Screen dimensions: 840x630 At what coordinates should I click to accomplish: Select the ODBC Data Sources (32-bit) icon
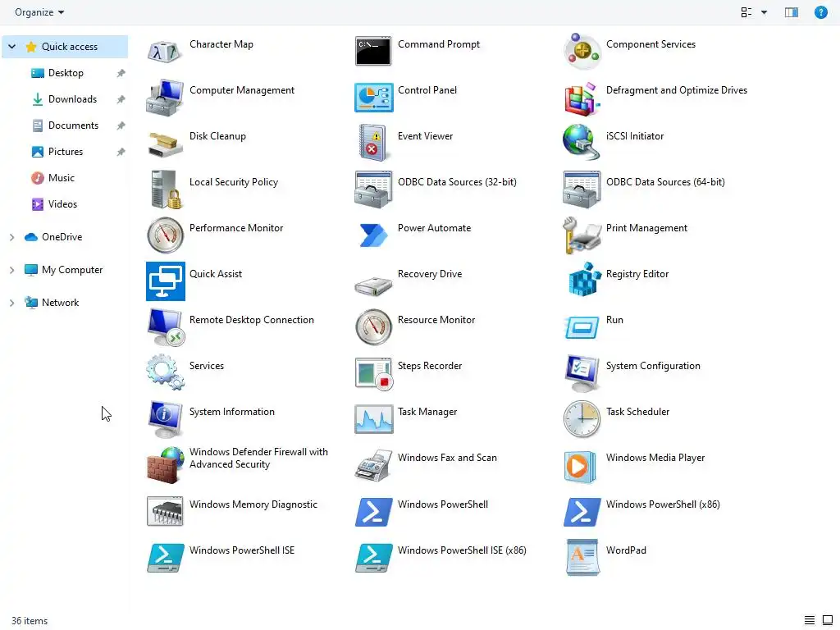coord(373,189)
